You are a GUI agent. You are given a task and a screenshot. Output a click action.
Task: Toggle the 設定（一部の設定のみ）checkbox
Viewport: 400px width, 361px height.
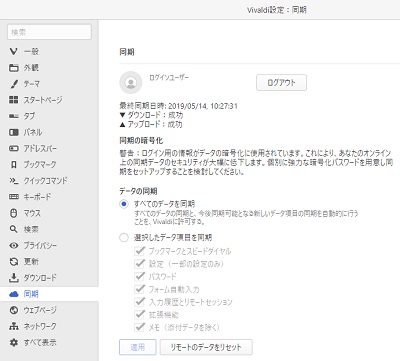click(139, 264)
